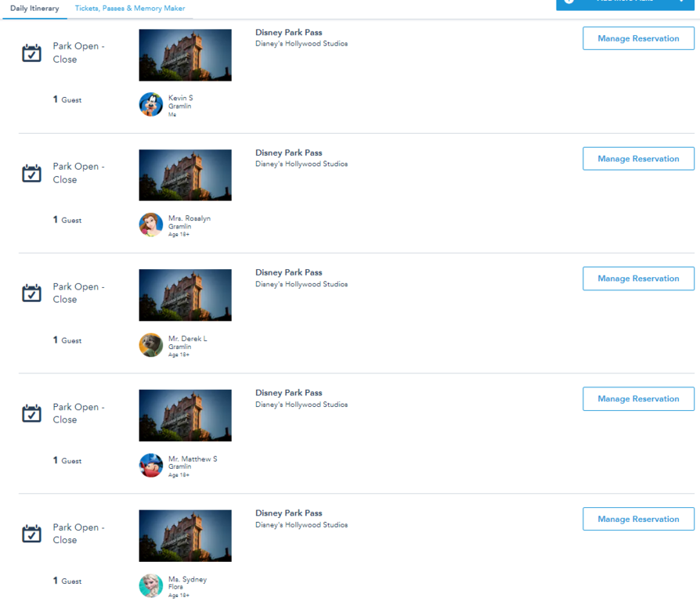
Task: Click Park Open - Close text in Ms. Sydney row
Action: tap(78, 533)
